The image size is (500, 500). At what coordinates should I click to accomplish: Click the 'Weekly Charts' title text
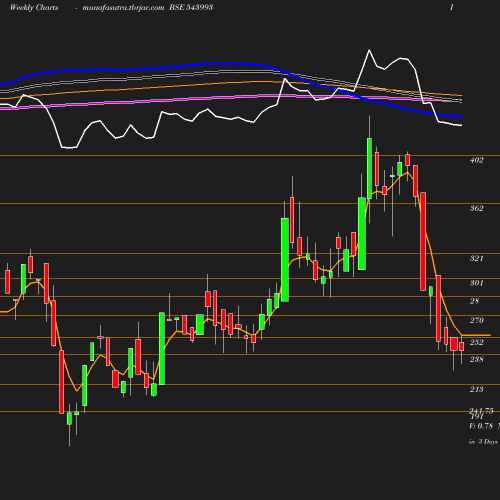click(34, 7)
